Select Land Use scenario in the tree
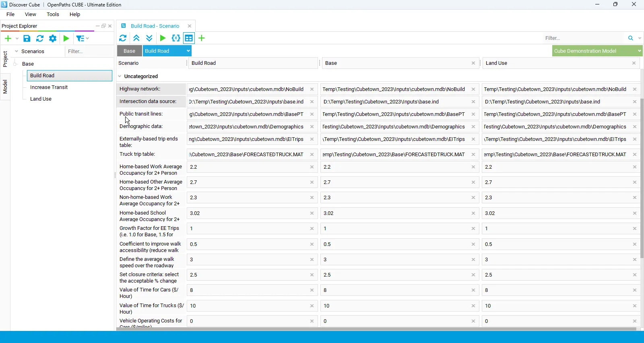644x343 pixels. tap(41, 99)
